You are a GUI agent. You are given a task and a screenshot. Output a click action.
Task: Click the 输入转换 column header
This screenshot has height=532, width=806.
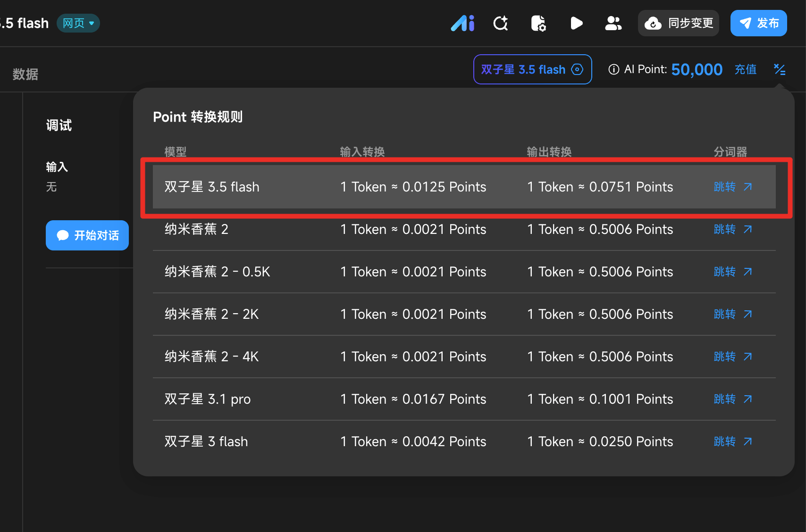[362, 151]
